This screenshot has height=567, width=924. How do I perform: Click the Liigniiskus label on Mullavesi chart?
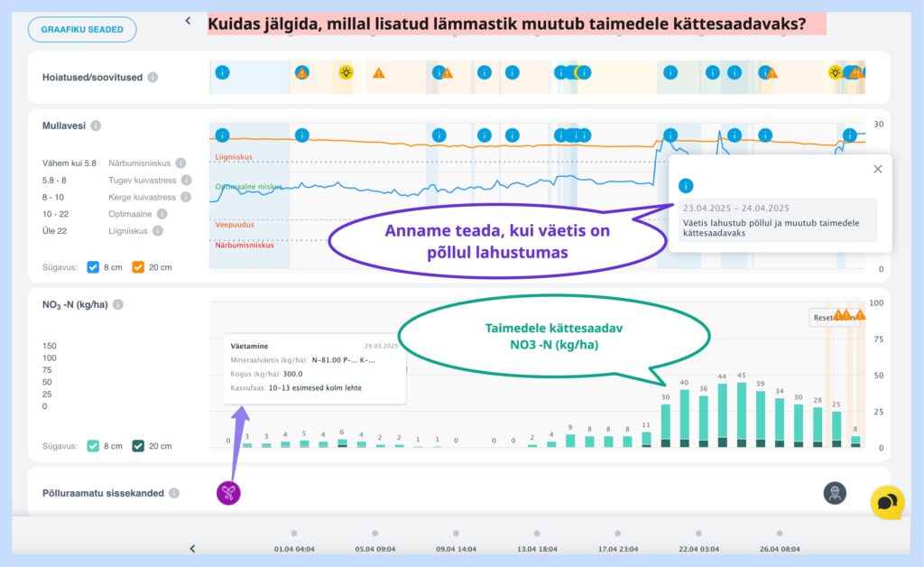(234, 157)
